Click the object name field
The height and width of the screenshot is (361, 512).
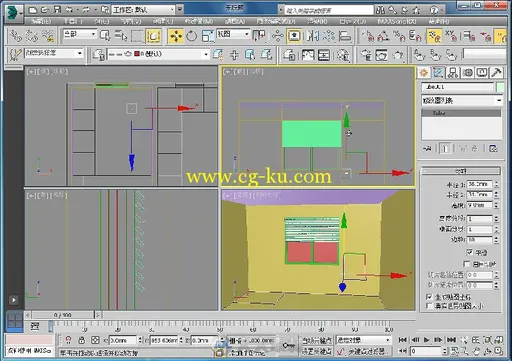[x=458, y=87]
